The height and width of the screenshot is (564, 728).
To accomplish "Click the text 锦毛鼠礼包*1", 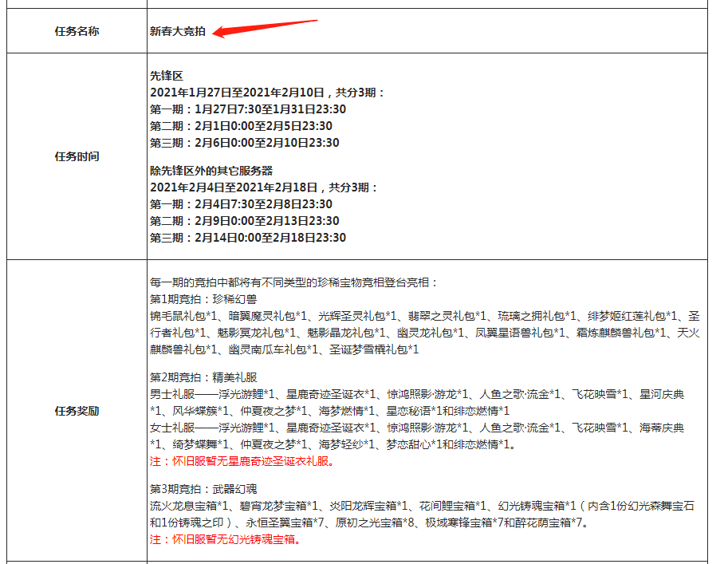I will click(x=183, y=316).
